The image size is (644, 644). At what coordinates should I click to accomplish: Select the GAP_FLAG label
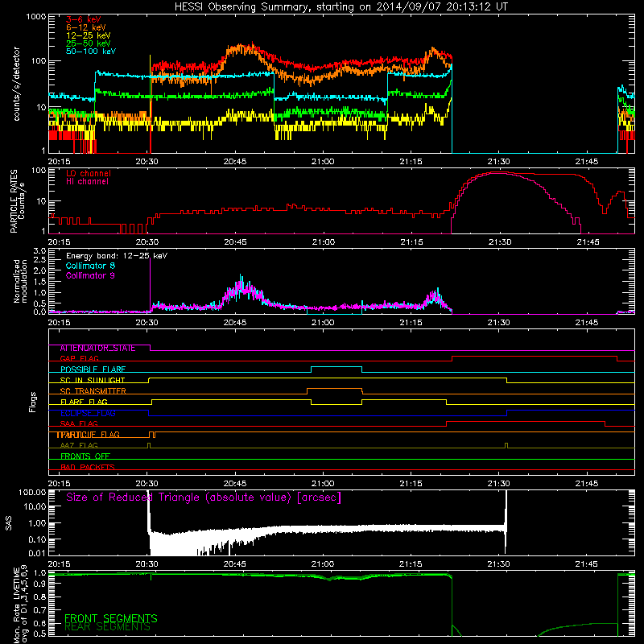click(x=79, y=358)
